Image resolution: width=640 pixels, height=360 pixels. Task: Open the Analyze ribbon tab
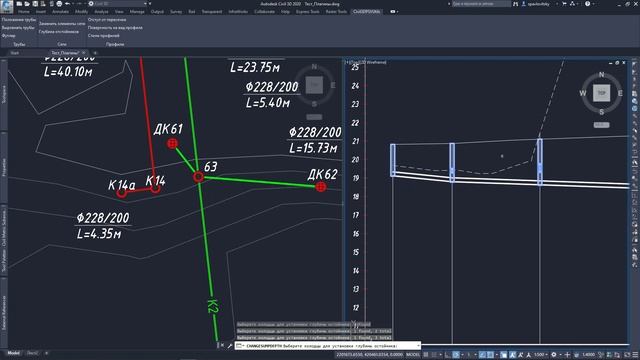click(x=101, y=11)
